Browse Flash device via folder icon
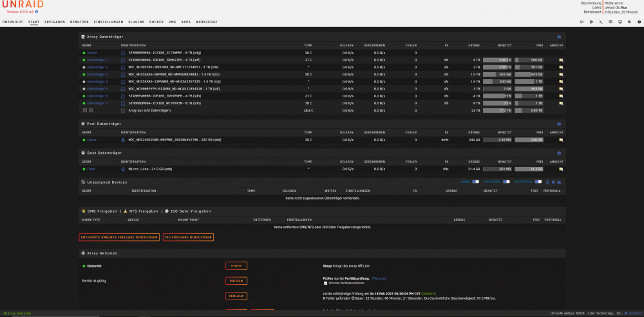The height and width of the screenshot is (317, 644). click(x=561, y=169)
